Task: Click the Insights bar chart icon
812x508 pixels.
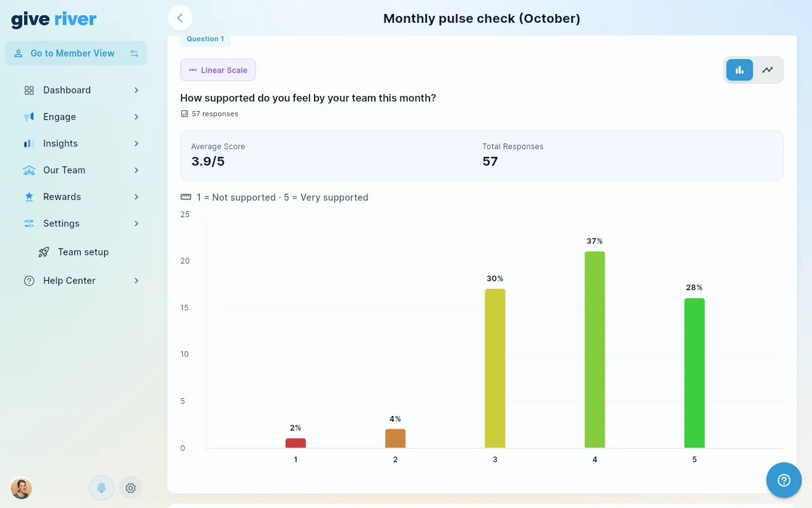Action: pos(29,144)
